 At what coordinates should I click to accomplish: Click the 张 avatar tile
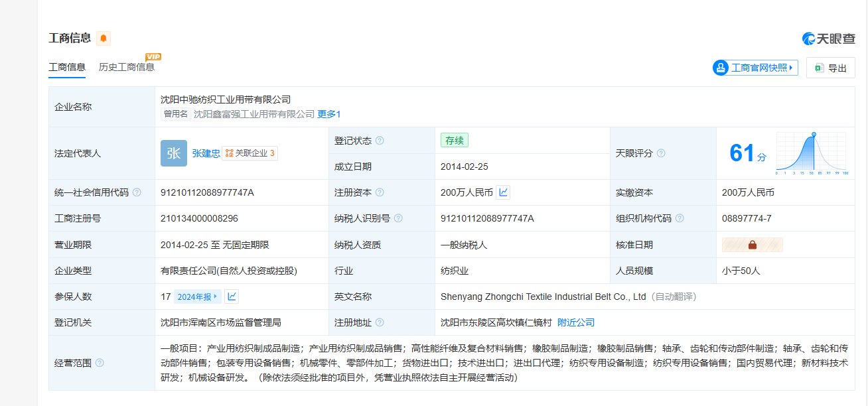click(x=174, y=153)
